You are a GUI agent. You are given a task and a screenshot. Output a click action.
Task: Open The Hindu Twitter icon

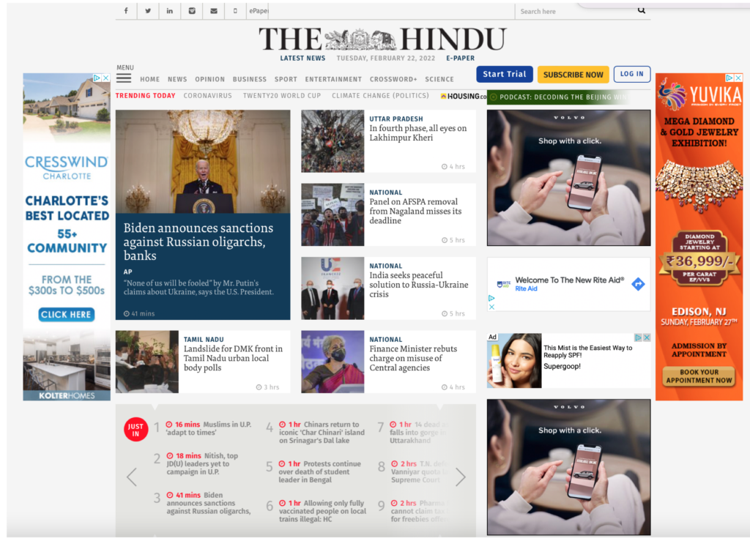click(148, 10)
